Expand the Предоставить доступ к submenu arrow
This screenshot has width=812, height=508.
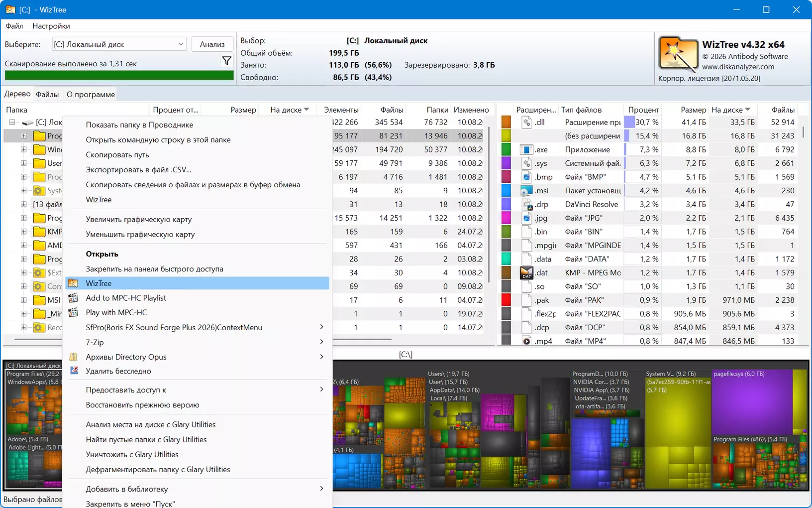pos(321,389)
